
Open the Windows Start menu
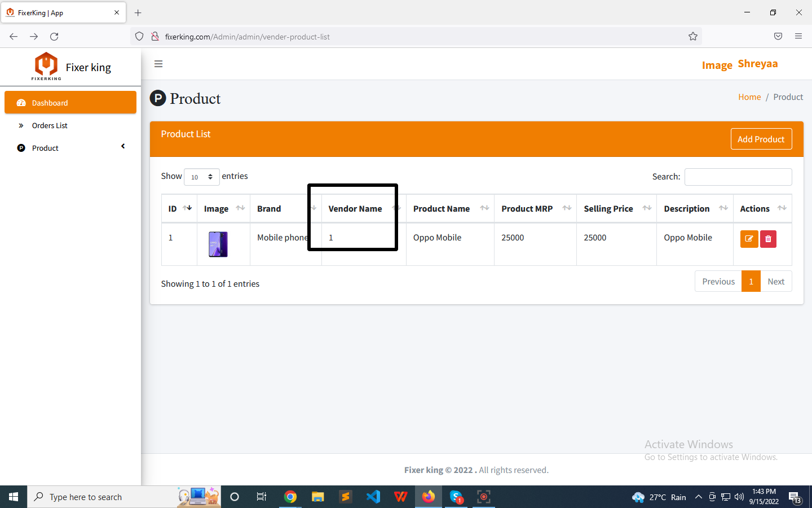14,497
